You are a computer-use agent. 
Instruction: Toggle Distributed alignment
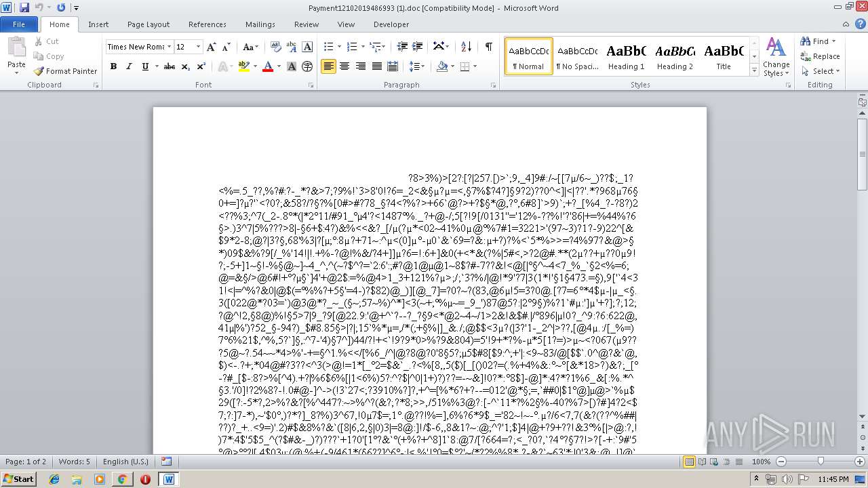tap(392, 66)
